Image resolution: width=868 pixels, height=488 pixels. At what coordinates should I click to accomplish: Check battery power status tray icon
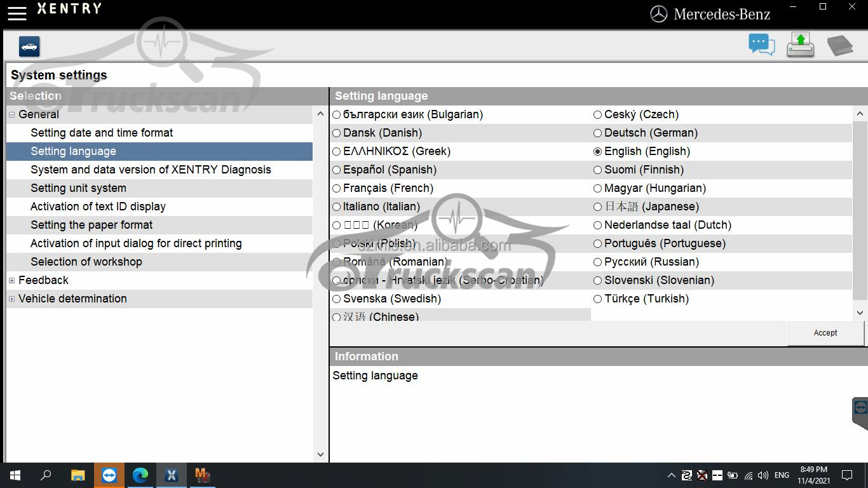pyautogui.click(x=733, y=475)
